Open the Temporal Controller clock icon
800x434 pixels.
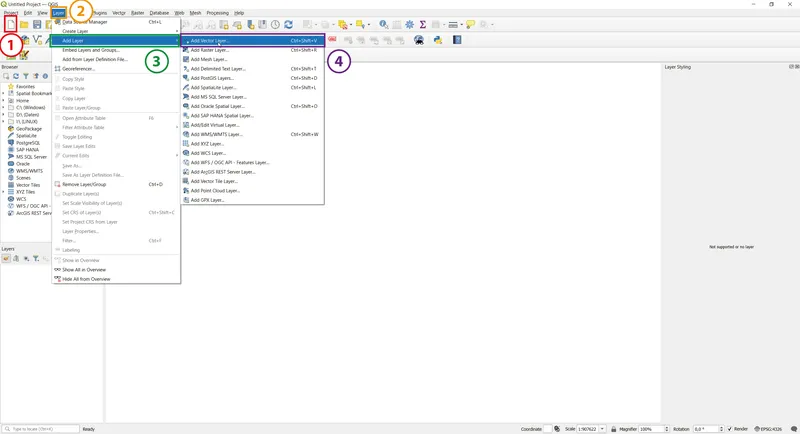click(275, 24)
